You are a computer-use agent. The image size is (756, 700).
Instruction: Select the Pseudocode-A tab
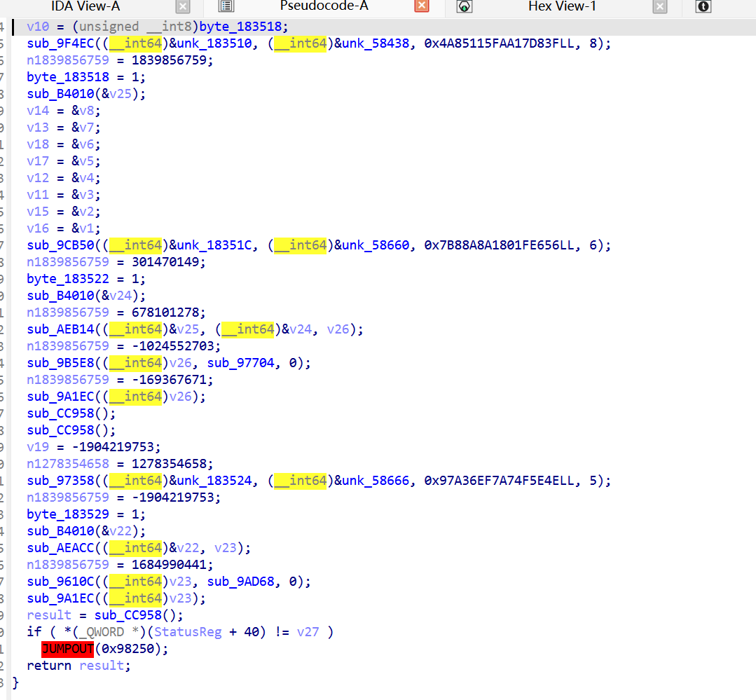[x=324, y=6]
